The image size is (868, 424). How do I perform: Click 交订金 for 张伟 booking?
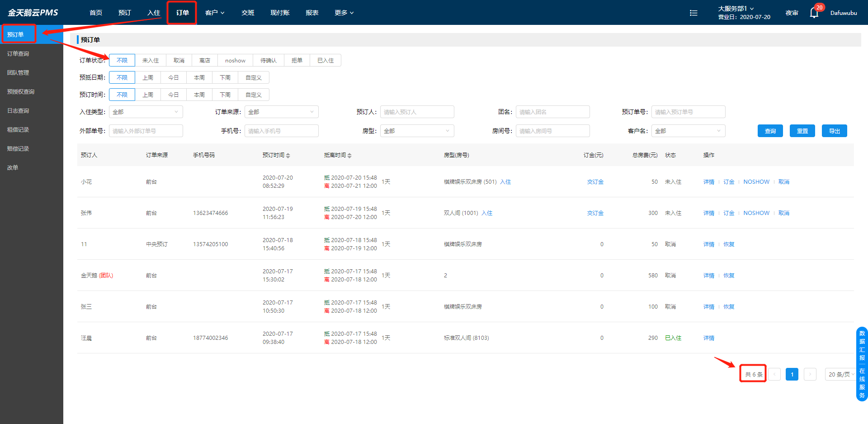point(595,213)
